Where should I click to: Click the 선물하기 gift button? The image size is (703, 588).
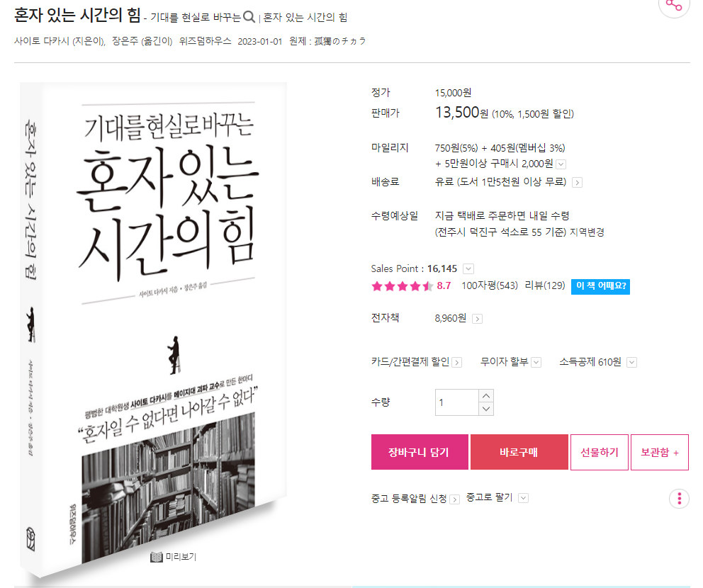click(x=600, y=452)
